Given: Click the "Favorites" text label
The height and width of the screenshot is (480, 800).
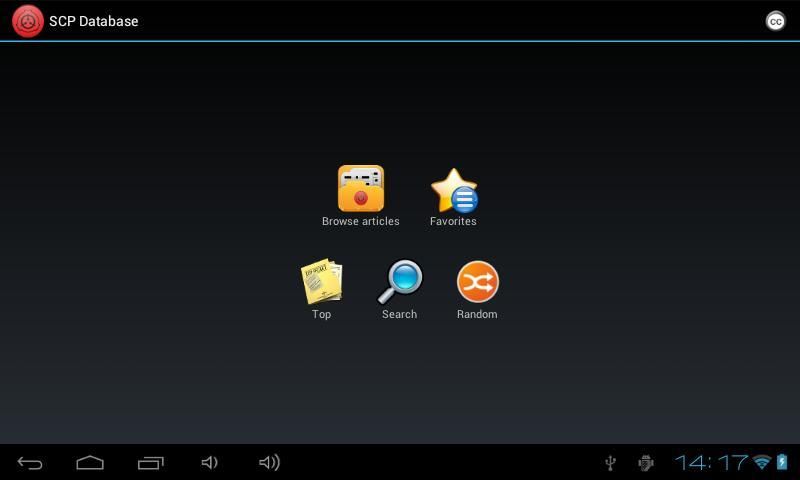Looking at the screenshot, I should (x=453, y=222).
